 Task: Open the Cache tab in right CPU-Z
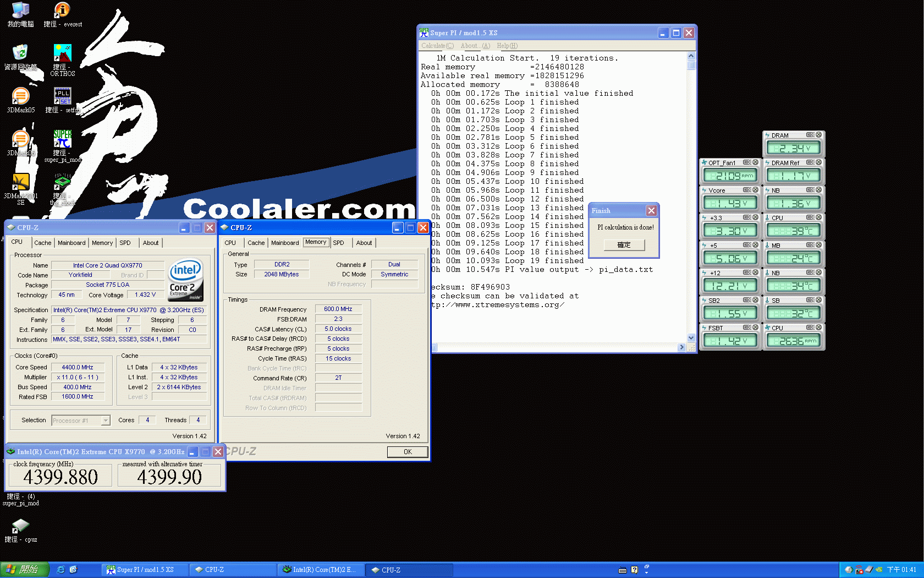click(256, 243)
